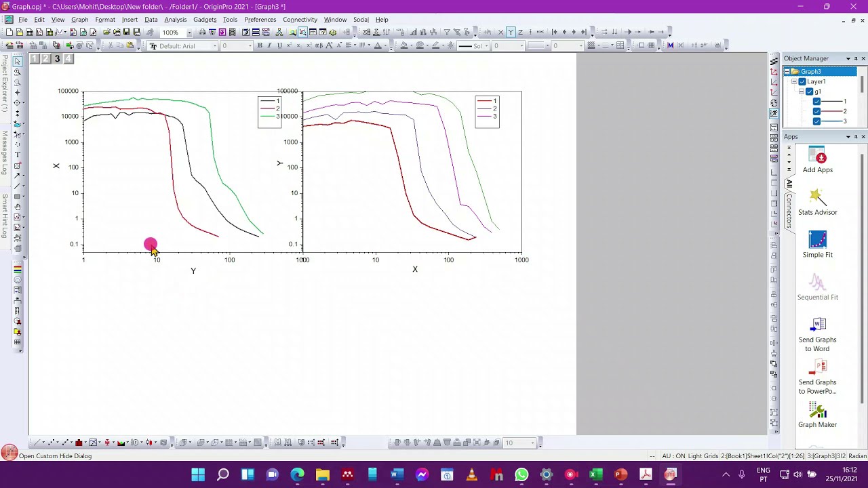
Task: Select layer 4 button on graph page
Action: [x=68, y=59]
